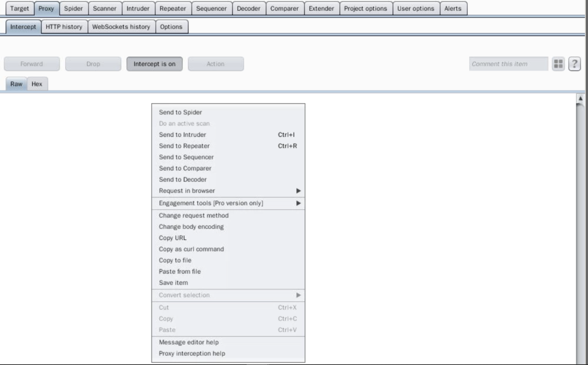Open the proxy Options sub-tab
Viewport: 588px width, 365px height.
[x=171, y=27]
